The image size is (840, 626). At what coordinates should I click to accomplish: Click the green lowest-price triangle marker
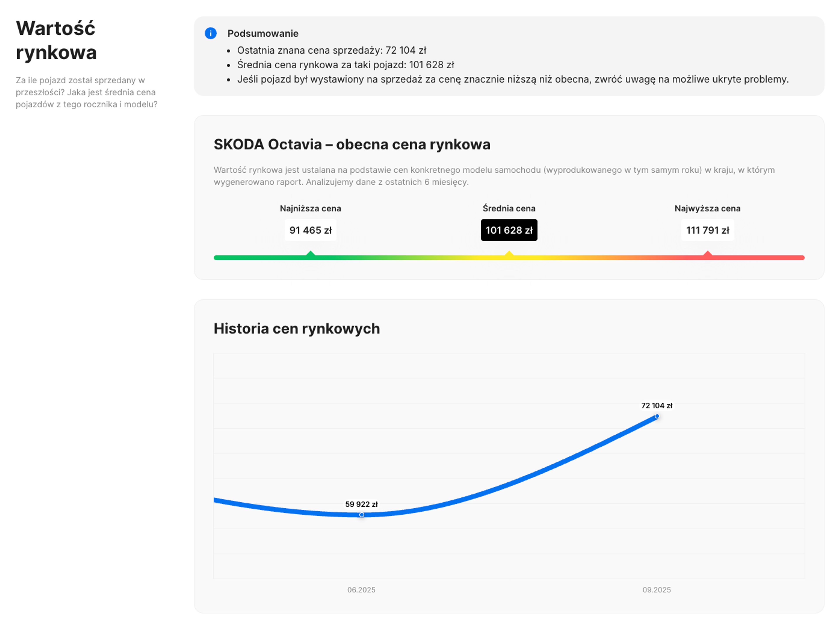click(x=310, y=254)
